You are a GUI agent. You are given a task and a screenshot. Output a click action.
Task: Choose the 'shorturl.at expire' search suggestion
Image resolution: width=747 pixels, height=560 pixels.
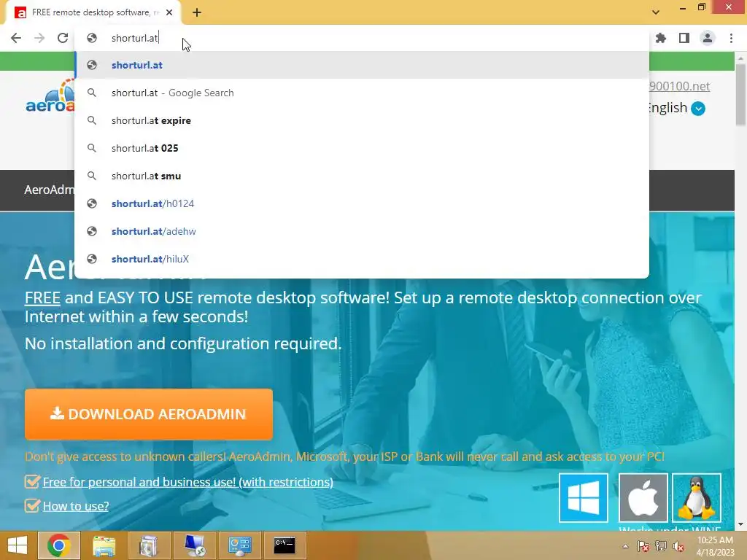(x=362, y=120)
